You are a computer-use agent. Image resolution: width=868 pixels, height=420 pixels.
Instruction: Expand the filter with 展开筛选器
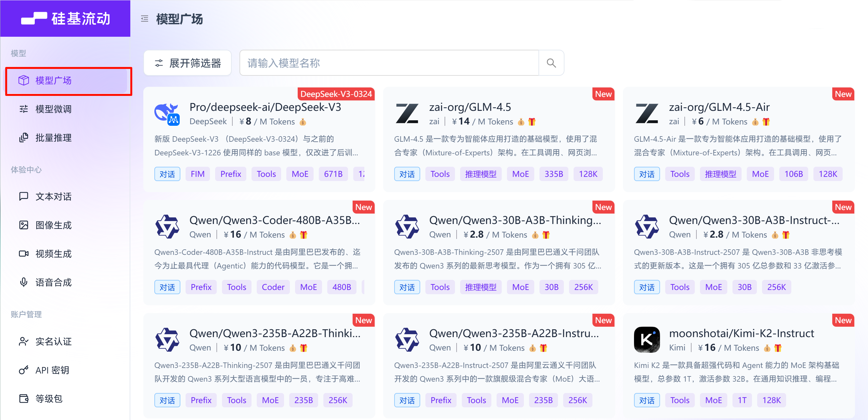(188, 63)
